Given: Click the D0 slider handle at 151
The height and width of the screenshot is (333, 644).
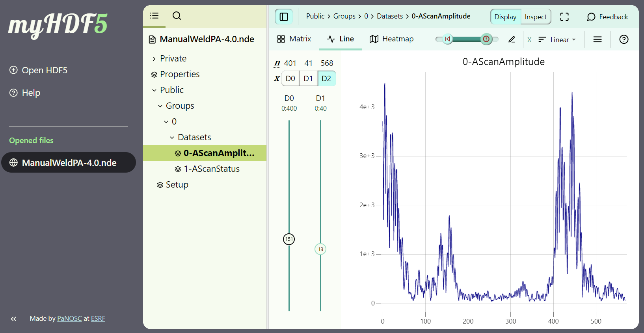Looking at the screenshot, I should (289, 239).
